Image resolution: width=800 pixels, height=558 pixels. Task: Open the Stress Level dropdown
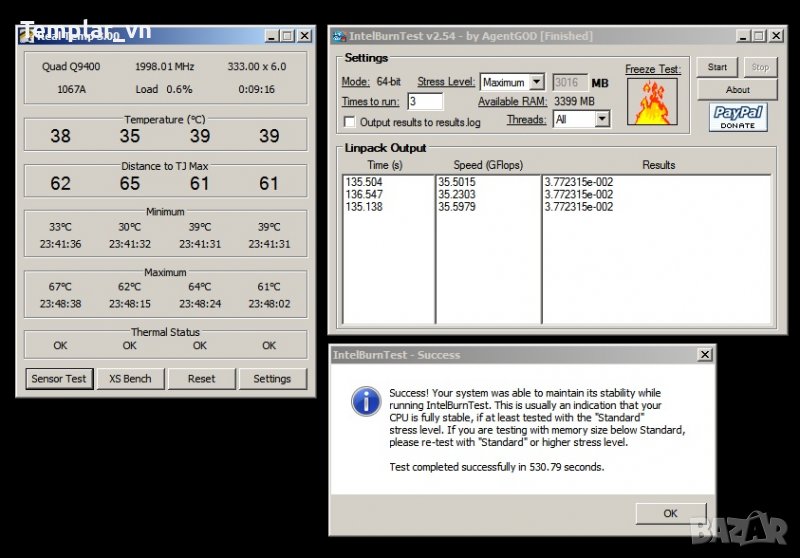tap(536, 82)
